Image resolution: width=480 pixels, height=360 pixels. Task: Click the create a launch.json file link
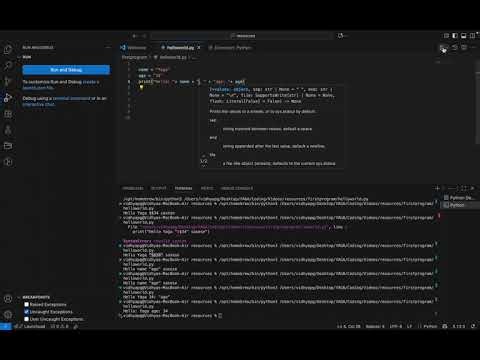coord(61,85)
